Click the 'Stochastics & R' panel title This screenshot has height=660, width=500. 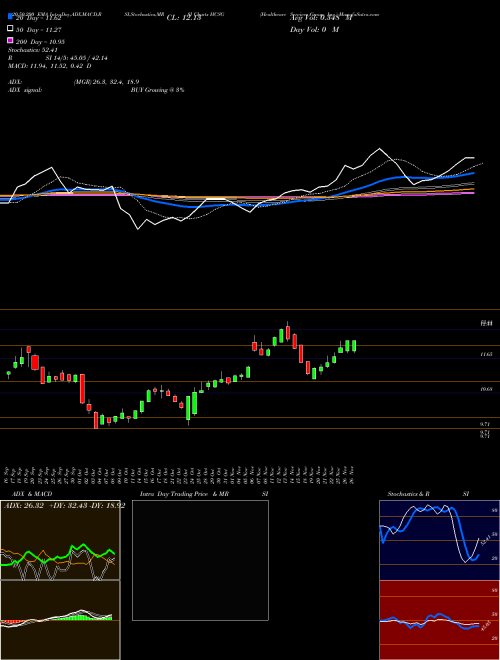[408, 494]
